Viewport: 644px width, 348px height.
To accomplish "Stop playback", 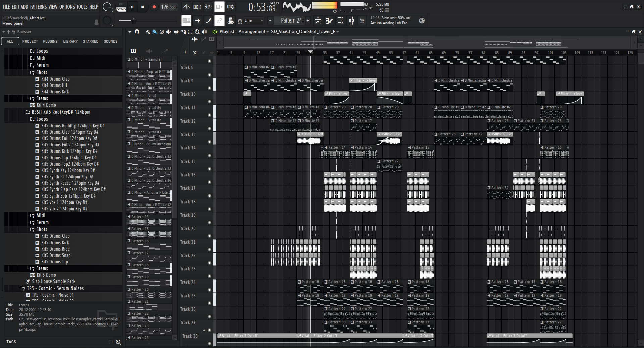I will (x=143, y=7).
